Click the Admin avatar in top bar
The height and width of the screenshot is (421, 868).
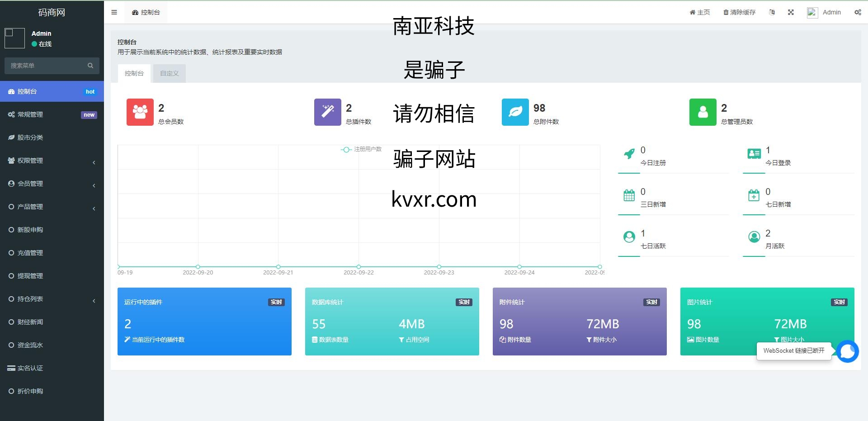(x=812, y=13)
